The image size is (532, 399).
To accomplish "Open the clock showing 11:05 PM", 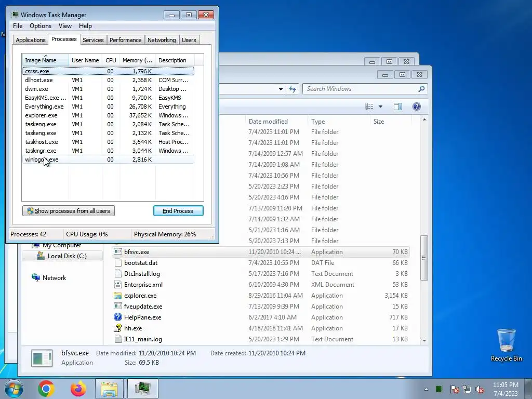I will [506, 389].
